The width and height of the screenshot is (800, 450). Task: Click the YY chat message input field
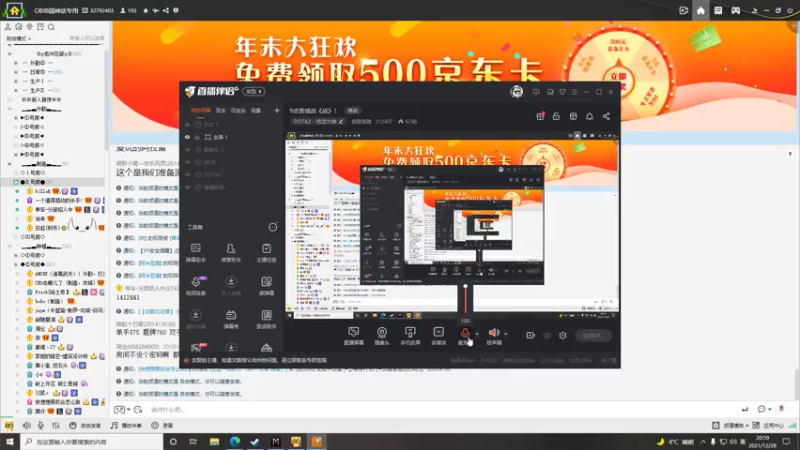[439, 409]
